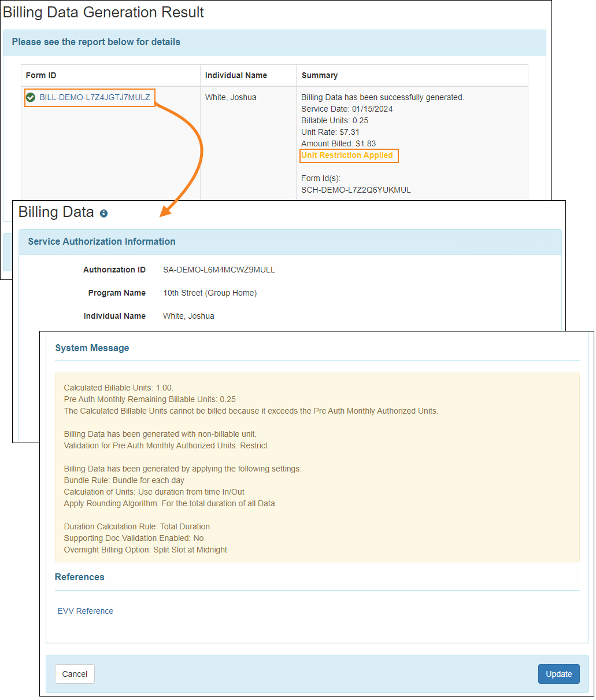Click the Service Authorization Information header
The image size is (596, 700).
point(102,241)
